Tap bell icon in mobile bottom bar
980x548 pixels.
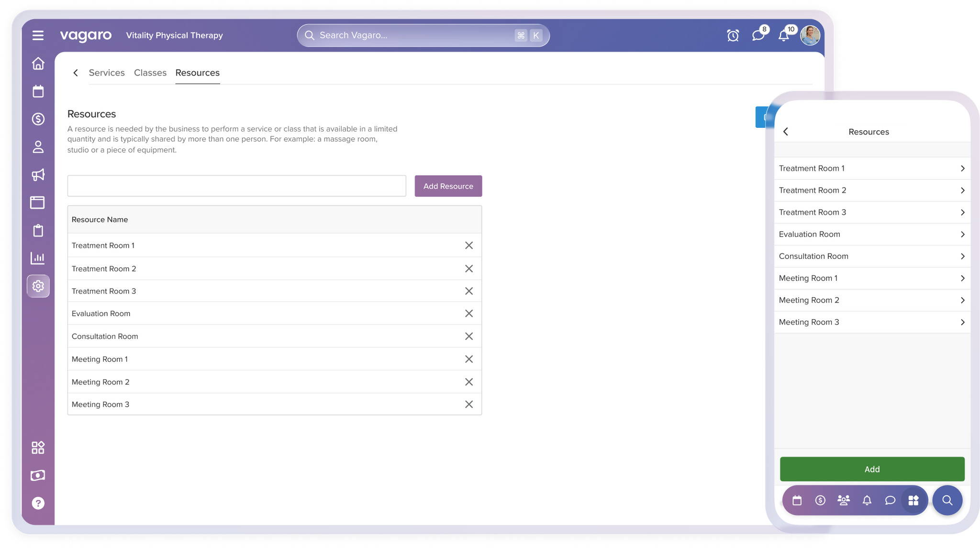pos(867,501)
